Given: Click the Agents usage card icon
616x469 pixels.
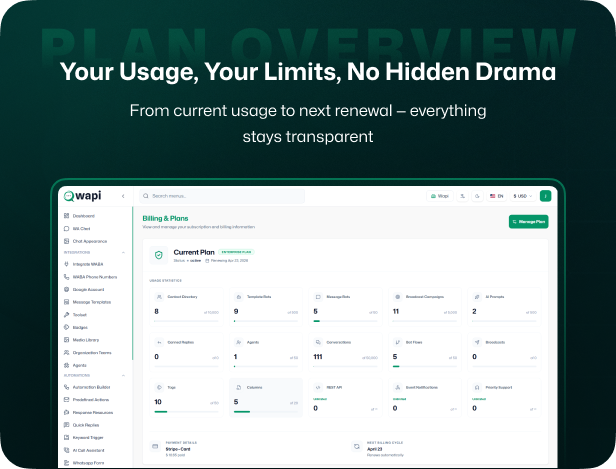Looking at the screenshot, I should [x=238, y=343].
